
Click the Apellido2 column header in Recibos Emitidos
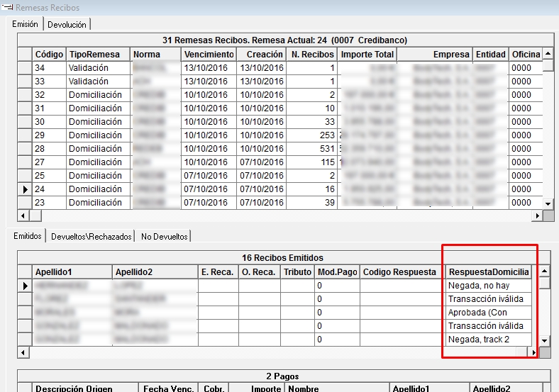click(155, 272)
